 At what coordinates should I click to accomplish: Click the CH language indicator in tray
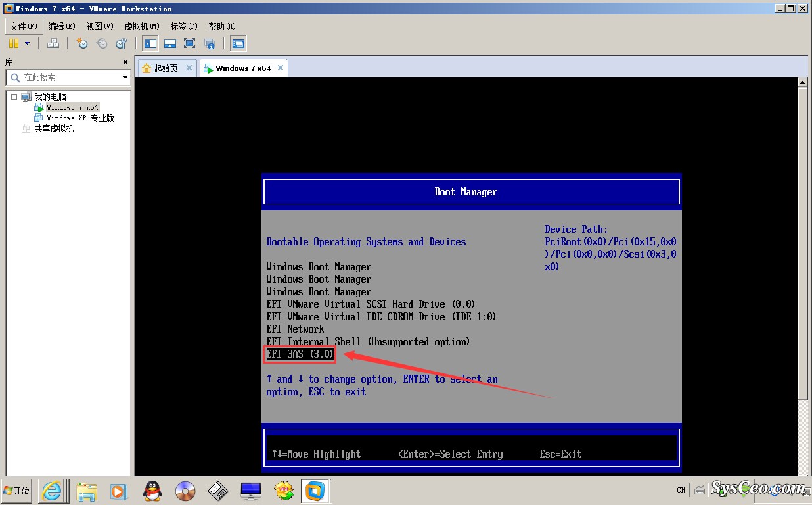681,490
